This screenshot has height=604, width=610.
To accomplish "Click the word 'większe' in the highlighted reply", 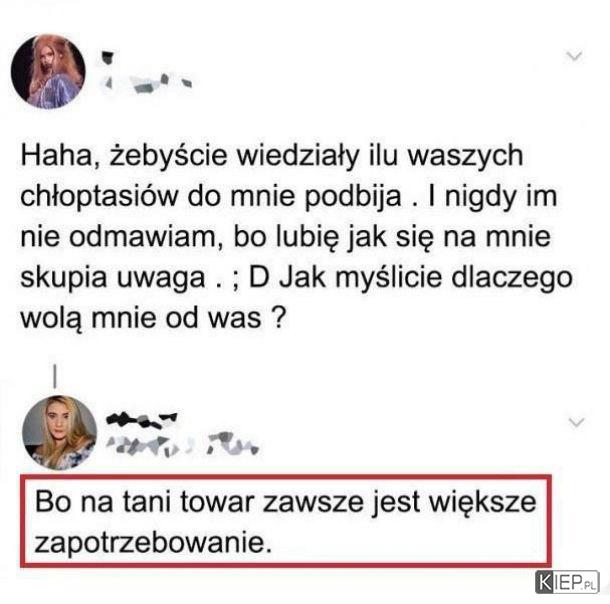I will coord(482,502).
